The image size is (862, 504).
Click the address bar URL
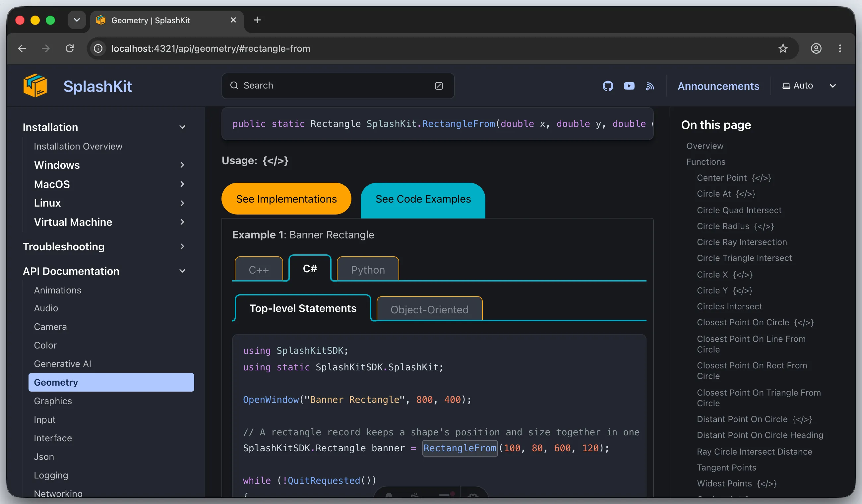tap(211, 49)
